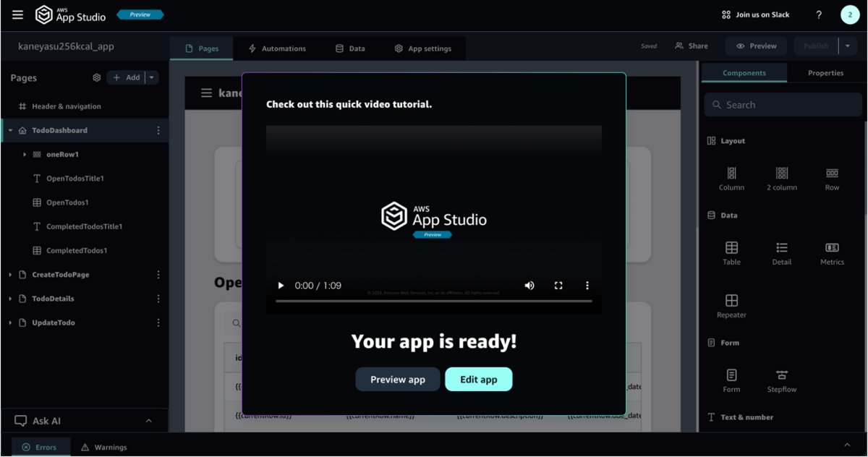
Task: Expand the TodoDetails tree node
Action: coord(10,299)
